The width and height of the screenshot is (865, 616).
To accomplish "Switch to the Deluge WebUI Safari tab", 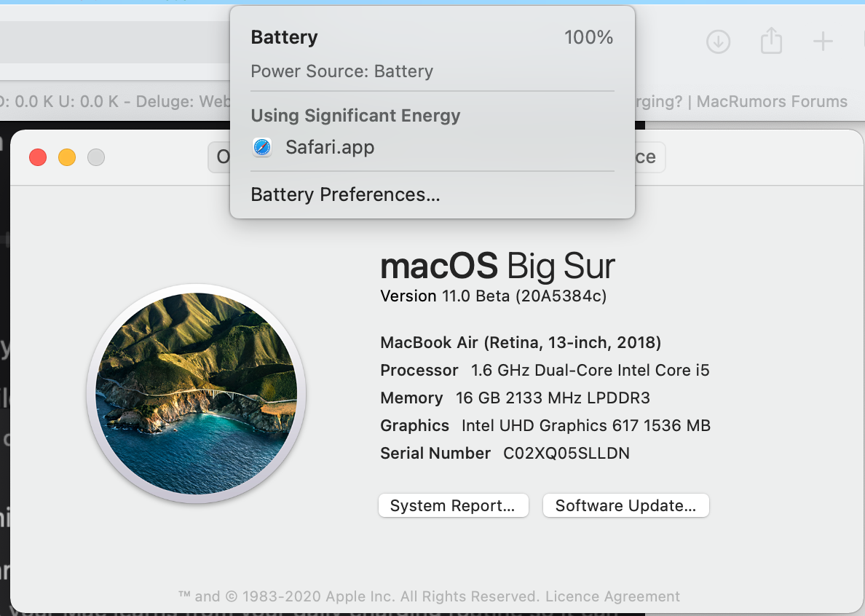I will click(x=115, y=101).
